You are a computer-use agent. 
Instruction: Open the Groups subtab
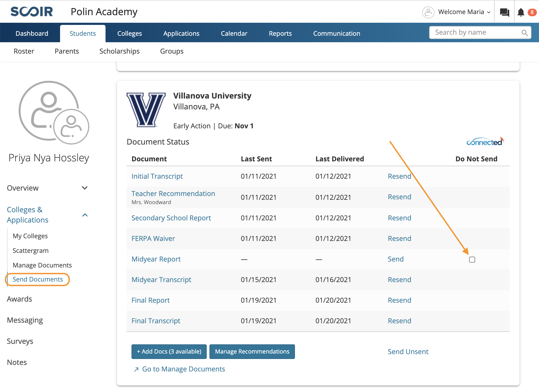172,51
